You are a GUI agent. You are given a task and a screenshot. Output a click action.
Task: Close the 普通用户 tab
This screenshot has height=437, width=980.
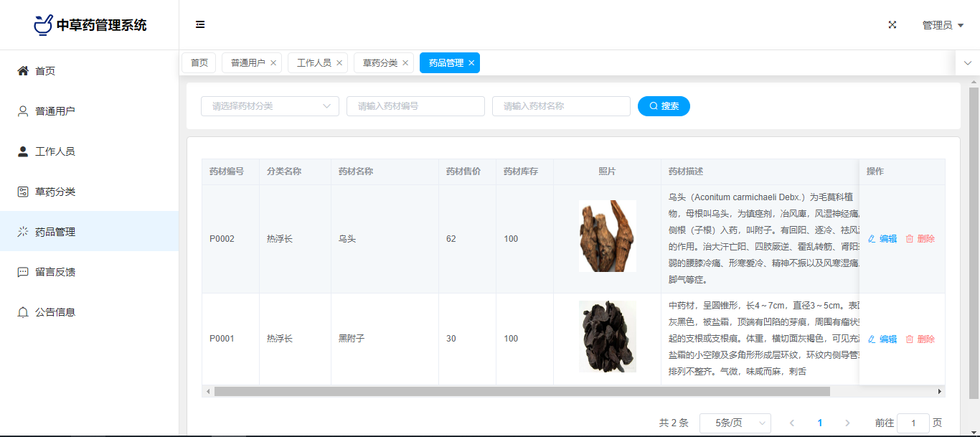pos(273,63)
